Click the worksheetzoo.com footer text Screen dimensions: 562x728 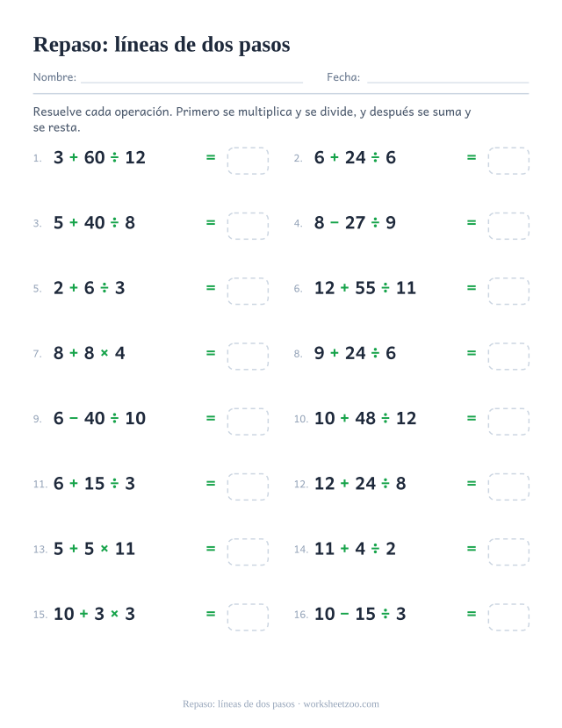point(341,704)
